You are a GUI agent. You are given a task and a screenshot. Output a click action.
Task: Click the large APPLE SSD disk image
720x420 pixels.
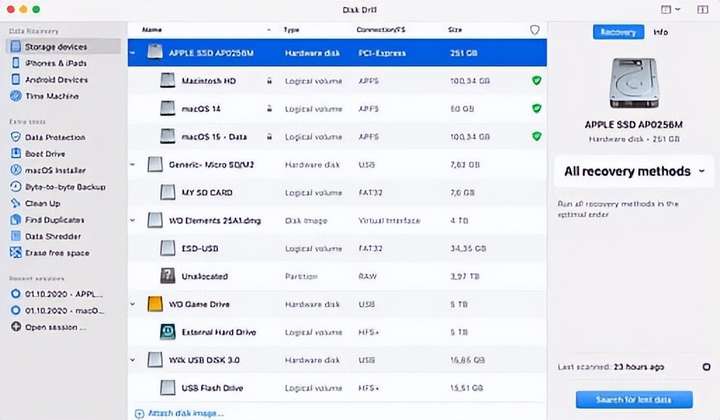click(634, 83)
